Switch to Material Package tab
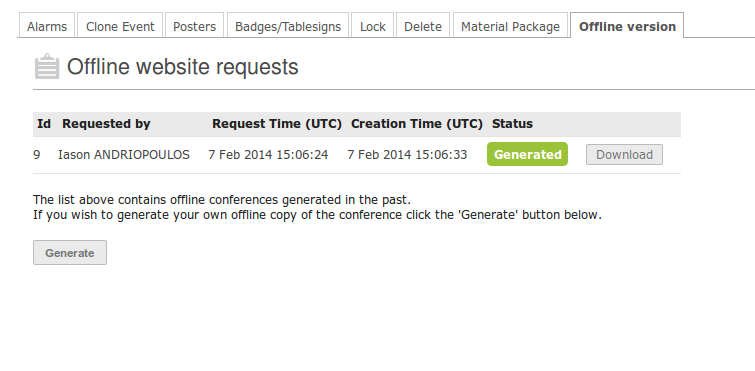This screenshot has width=755, height=371. point(510,26)
